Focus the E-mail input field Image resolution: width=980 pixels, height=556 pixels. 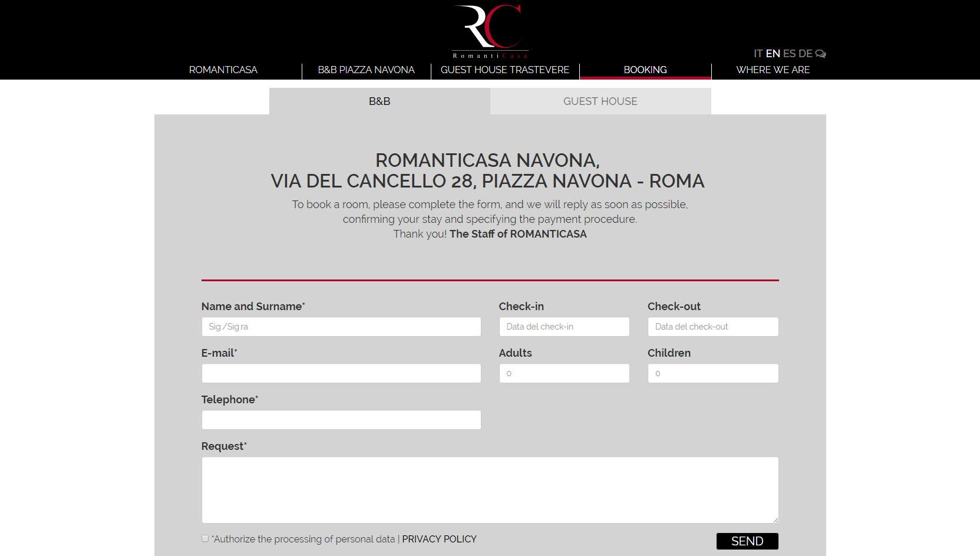coord(341,373)
